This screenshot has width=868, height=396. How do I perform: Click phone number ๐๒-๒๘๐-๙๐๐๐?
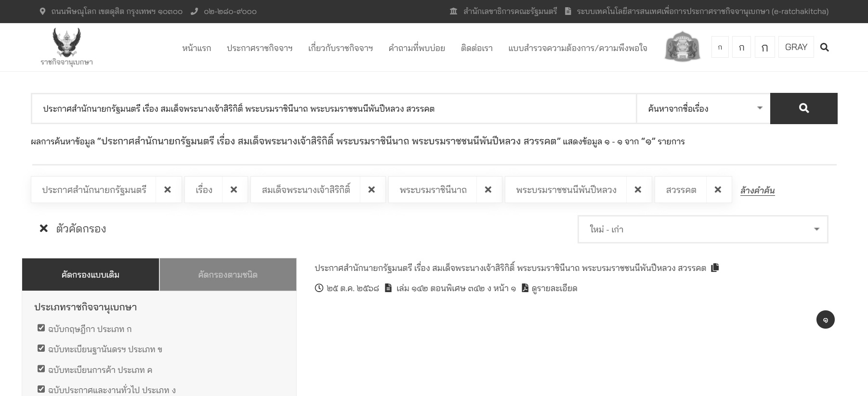click(x=230, y=11)
